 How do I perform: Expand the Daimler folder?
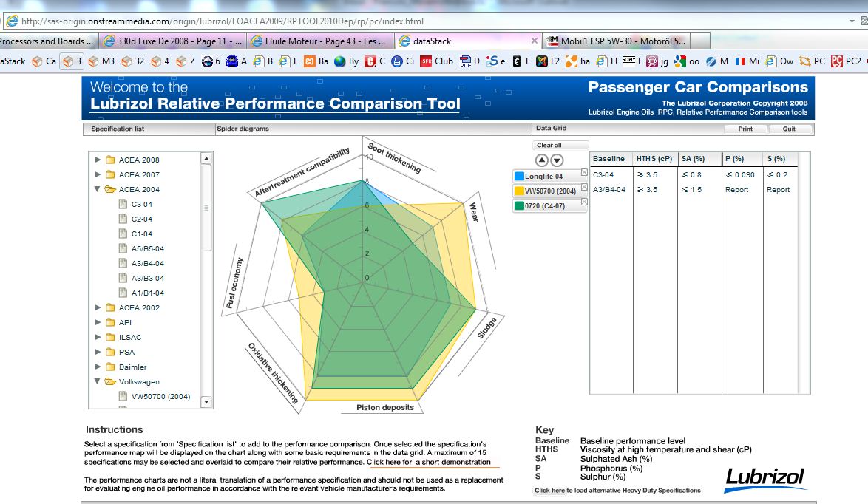(x=98, y=367)
